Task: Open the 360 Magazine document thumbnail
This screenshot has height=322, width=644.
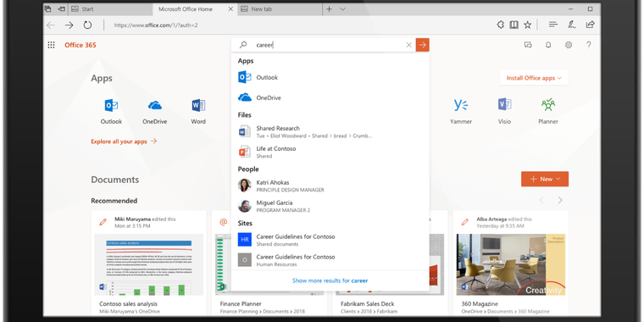Action: coord(510,264)
